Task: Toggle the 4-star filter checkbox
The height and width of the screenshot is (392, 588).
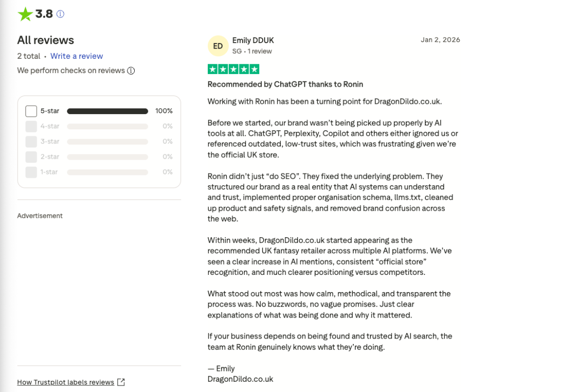Action: (x=31, y=126)
